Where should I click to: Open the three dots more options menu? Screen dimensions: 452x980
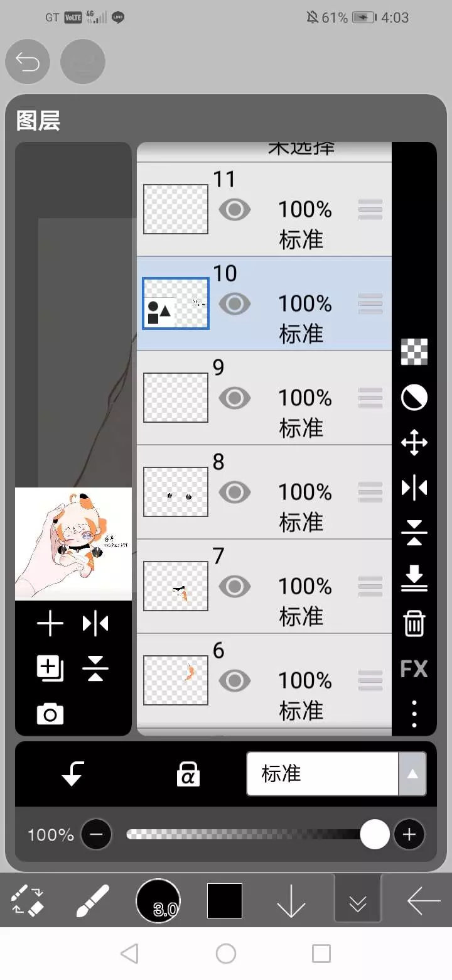point(414,714)
